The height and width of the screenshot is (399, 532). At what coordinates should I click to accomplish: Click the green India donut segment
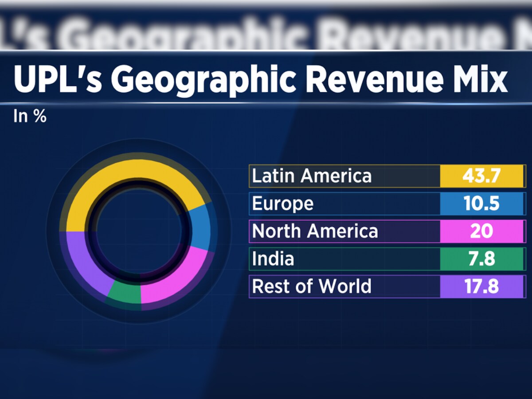point(125,293)
